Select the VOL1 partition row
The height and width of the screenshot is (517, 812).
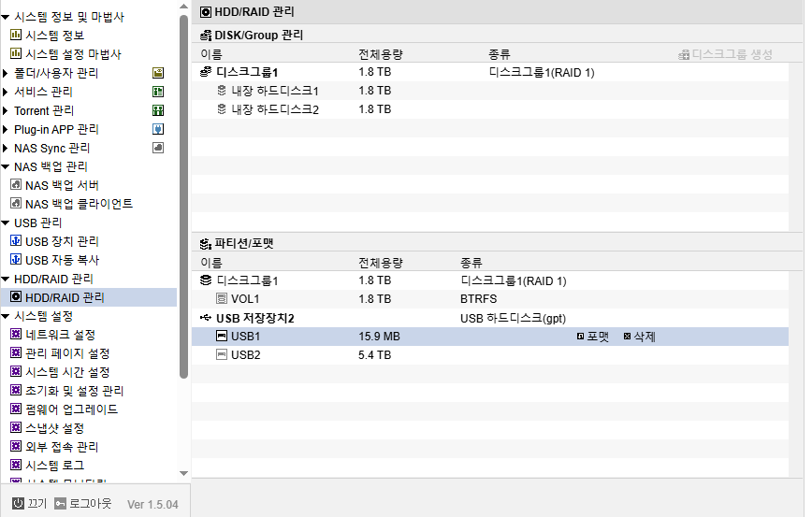tap(490, 299)
